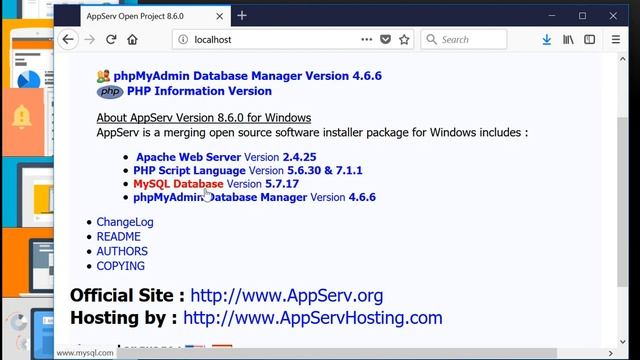The image size is (640, 360).
Task: Save page to Pocket
Action: click(385, 40)
